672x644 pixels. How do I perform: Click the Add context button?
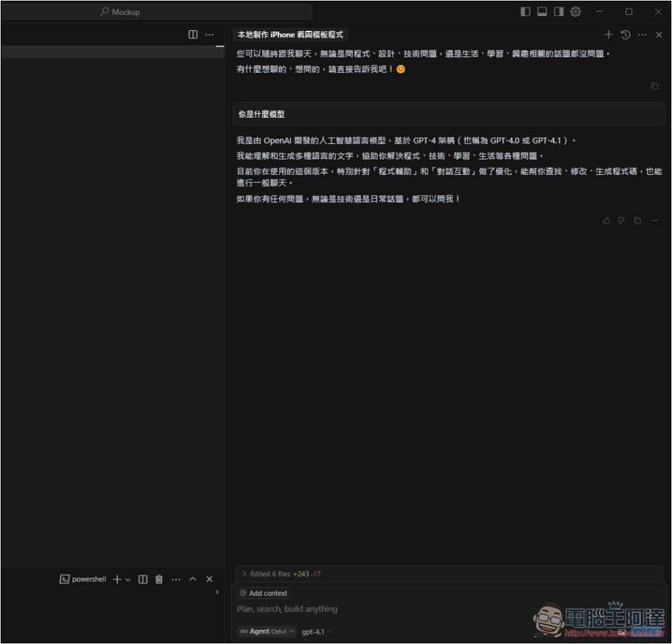point(264,594)
